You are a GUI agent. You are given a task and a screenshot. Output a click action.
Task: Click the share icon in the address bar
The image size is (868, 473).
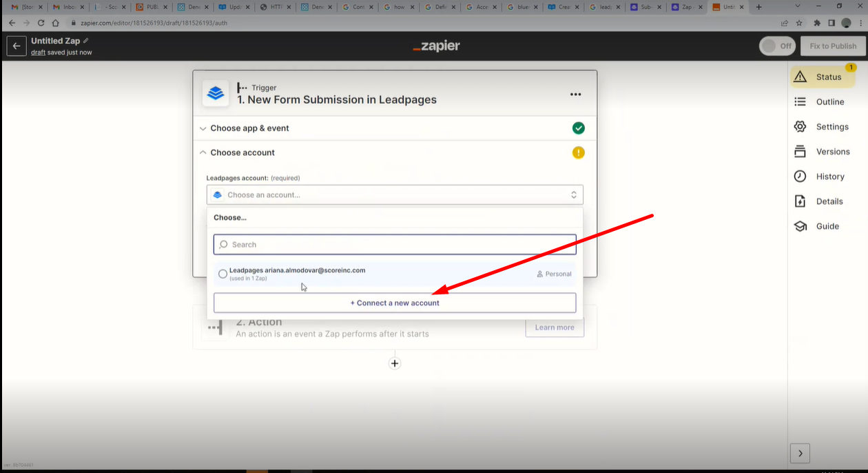tap(784, 23)
